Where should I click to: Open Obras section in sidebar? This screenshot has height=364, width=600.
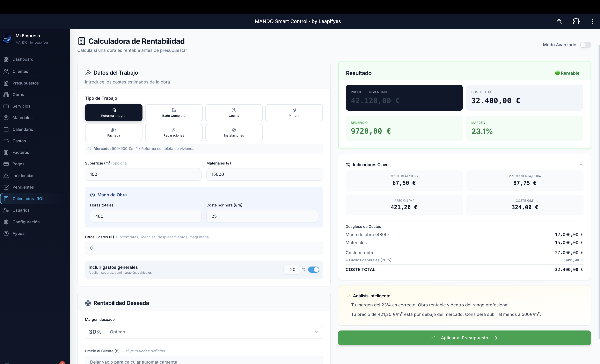(35, 95)
